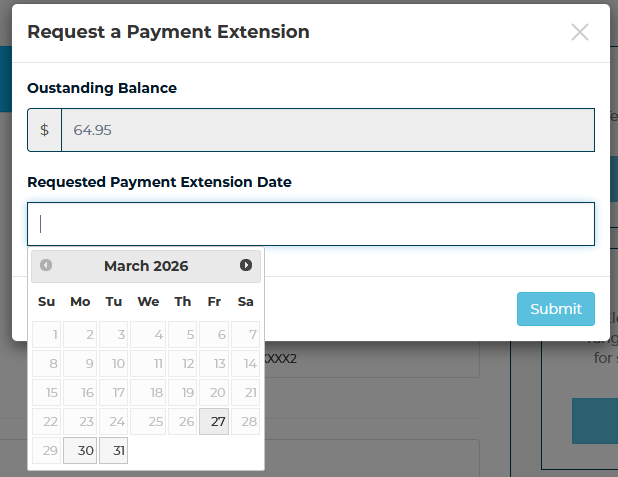Go to previous month in calendar
Screen dimensions: 618x477
(46, 266)
